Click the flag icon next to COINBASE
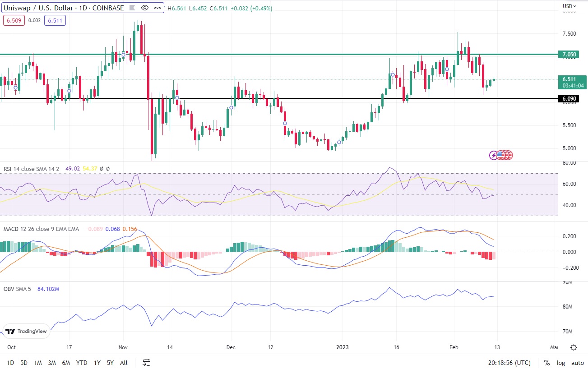The width and height of the screenshot is (588, 369). pos(133,8)
